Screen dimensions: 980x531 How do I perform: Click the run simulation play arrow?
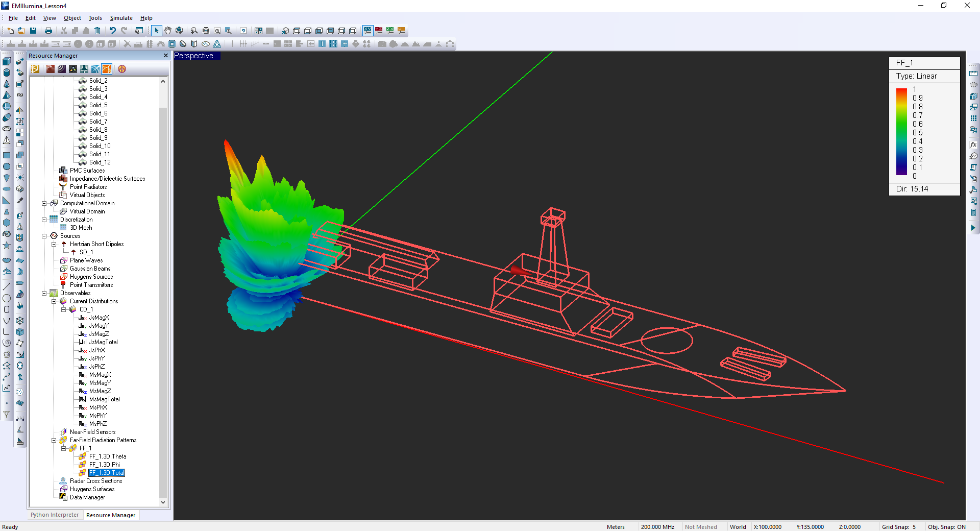pos(973,228)
